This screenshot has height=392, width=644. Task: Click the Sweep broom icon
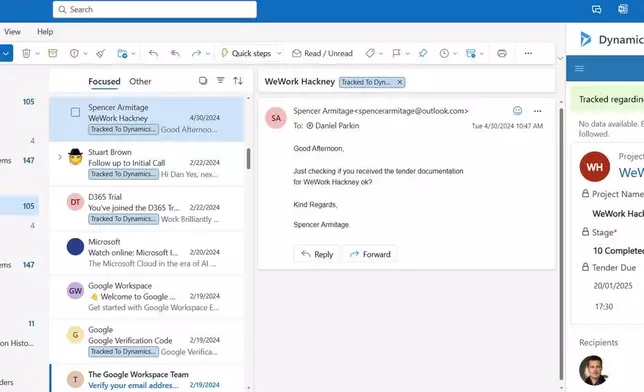101,53
